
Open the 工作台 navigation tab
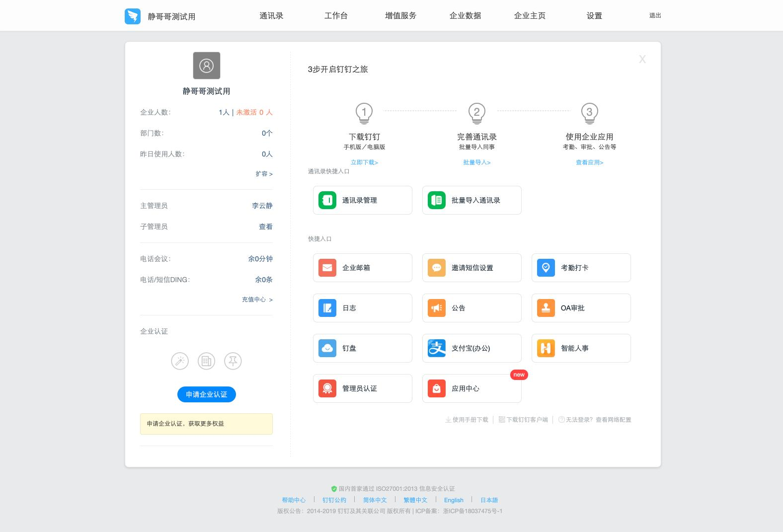point(336,16)
